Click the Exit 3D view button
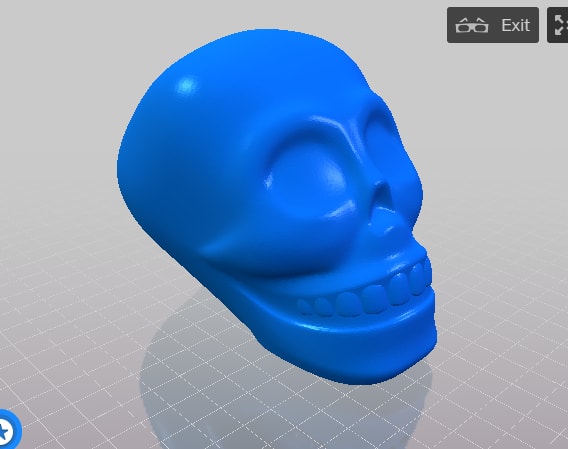This screenshot has height=449, width=568. pos(493,25)
